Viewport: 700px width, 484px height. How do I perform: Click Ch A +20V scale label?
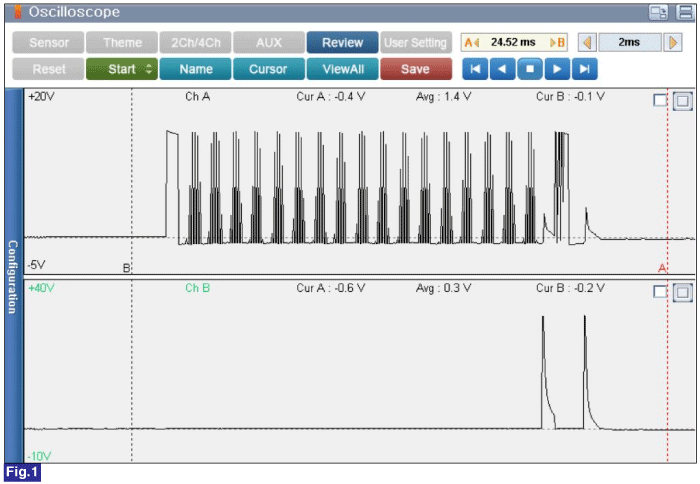coord(41,97)
